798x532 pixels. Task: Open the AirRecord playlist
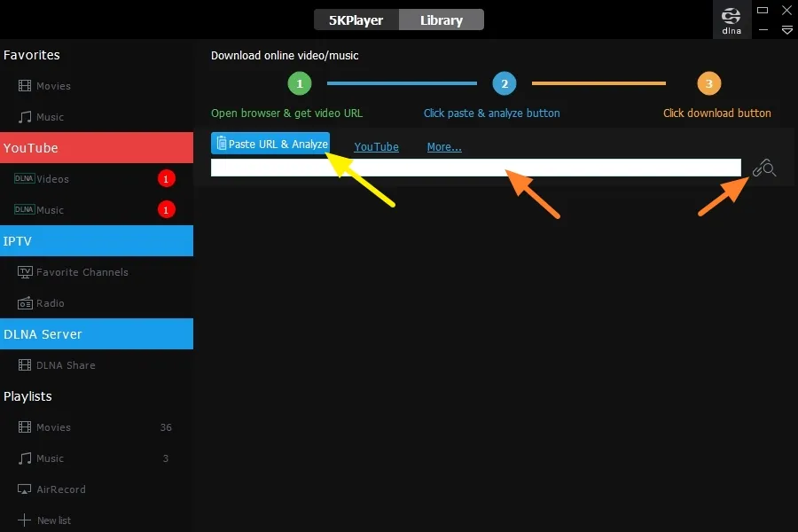click(60, 489)
